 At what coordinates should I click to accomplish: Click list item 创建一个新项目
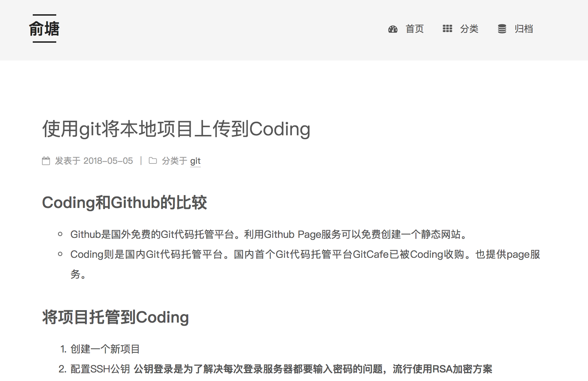pos(105,349)
